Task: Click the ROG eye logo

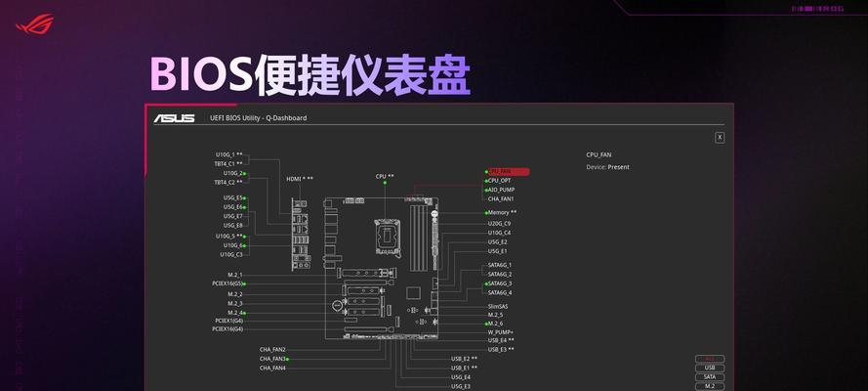Action: pos(34,23)
